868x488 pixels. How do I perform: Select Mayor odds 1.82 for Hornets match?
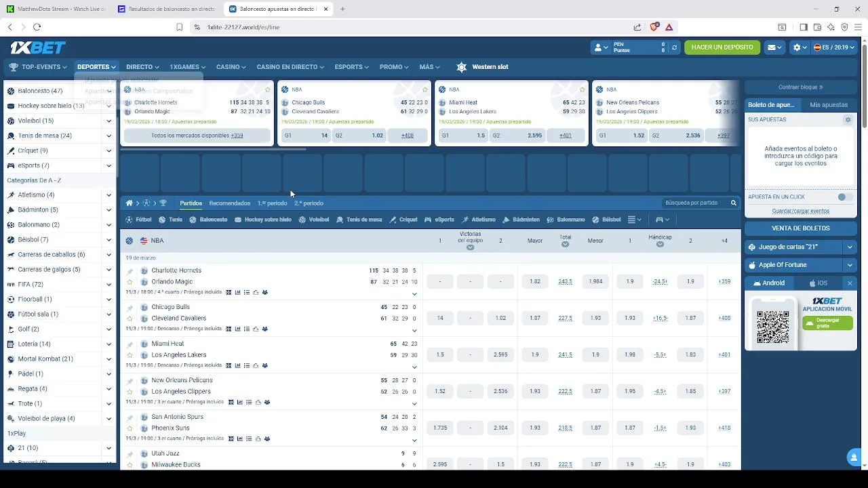535,281
